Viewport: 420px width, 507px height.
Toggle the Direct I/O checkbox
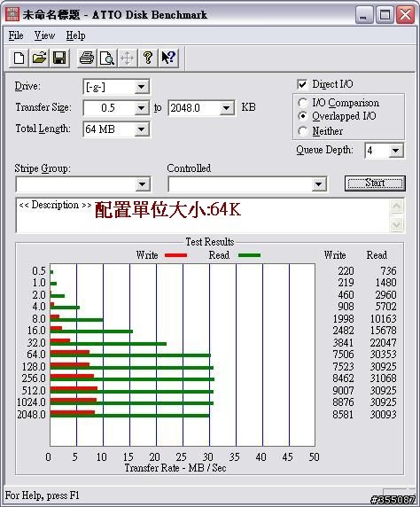(x=302, y=84)
